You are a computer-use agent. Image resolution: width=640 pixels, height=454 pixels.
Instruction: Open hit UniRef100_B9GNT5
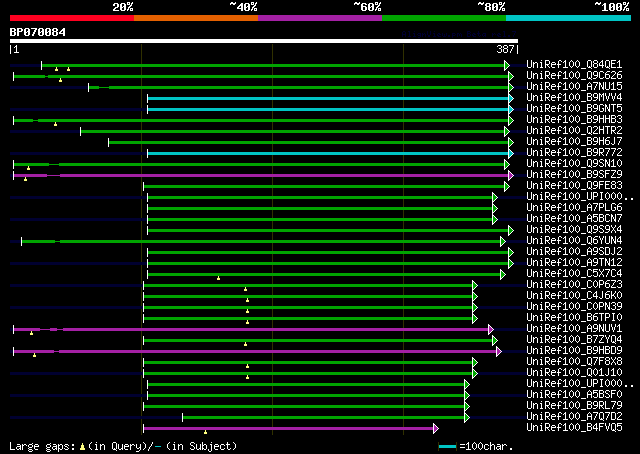pos(574,109)
